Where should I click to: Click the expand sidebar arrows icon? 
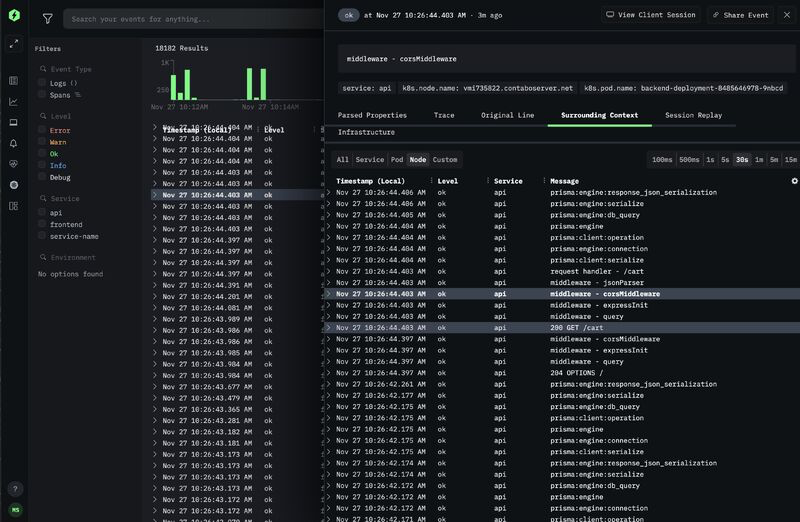click(x=14, y=44)
